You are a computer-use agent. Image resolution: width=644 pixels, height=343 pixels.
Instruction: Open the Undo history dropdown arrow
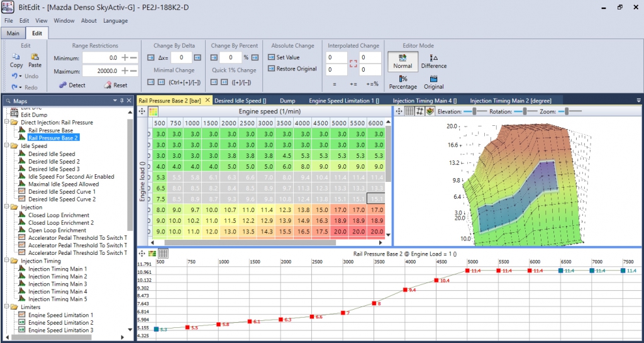(x=19, y=76)
